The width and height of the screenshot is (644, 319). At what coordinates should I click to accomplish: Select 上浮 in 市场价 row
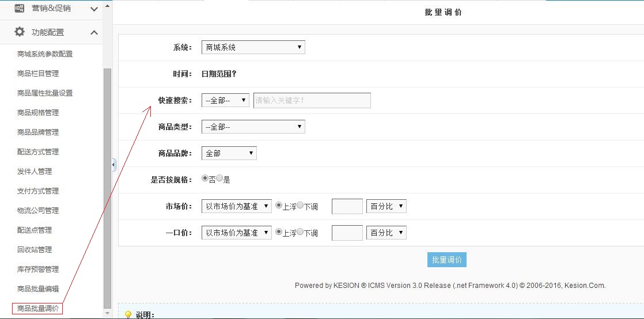pos(279,205)
